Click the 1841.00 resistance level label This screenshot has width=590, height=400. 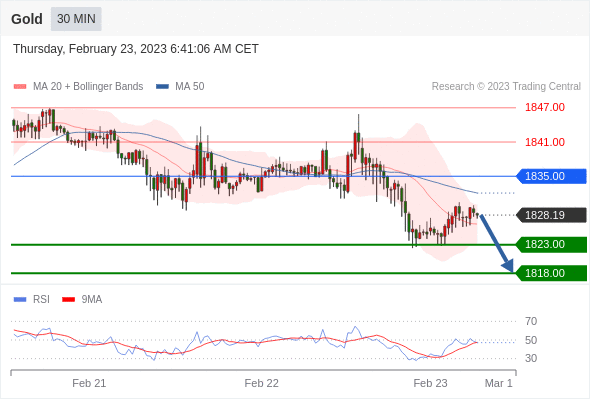[545, 142]
